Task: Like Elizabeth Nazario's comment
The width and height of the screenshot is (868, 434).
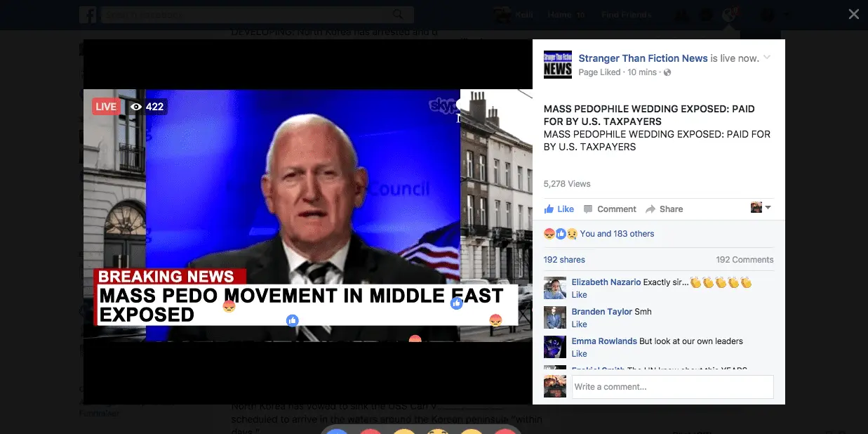Action: (579, 295)
